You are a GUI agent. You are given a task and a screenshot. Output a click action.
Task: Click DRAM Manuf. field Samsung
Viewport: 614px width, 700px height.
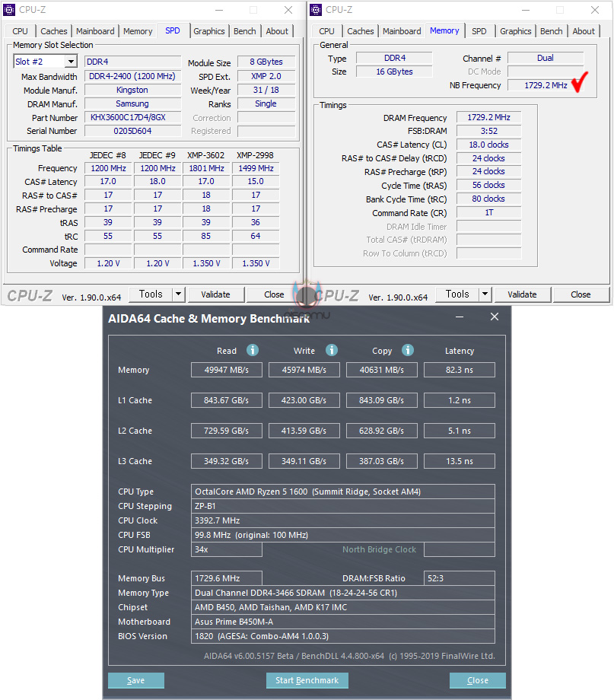132,103
